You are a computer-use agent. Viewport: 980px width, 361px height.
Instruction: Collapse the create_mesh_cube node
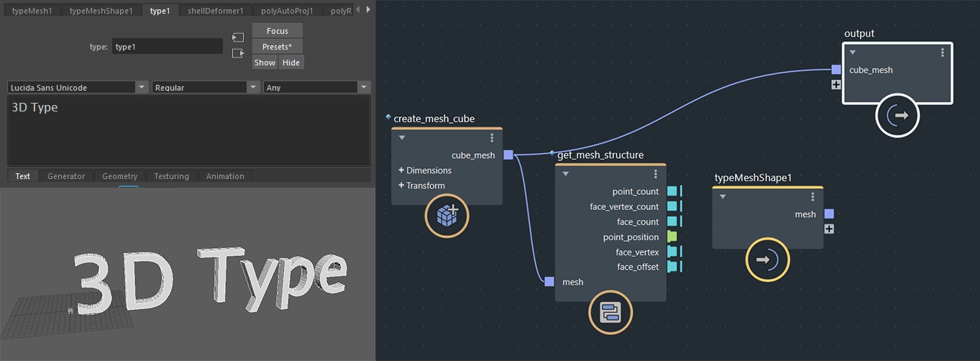pos(402,138)
